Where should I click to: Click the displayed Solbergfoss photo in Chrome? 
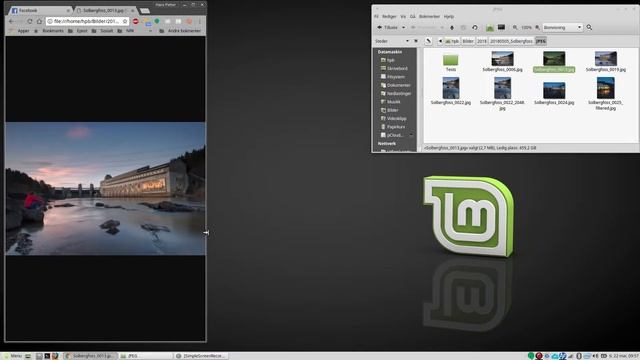tap(105, 189)
